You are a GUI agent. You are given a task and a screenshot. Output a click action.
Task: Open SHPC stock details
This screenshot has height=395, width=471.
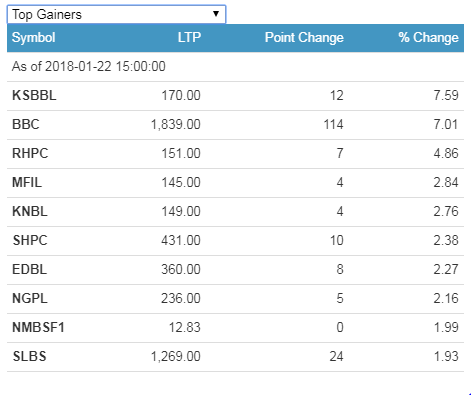[30, 240]
